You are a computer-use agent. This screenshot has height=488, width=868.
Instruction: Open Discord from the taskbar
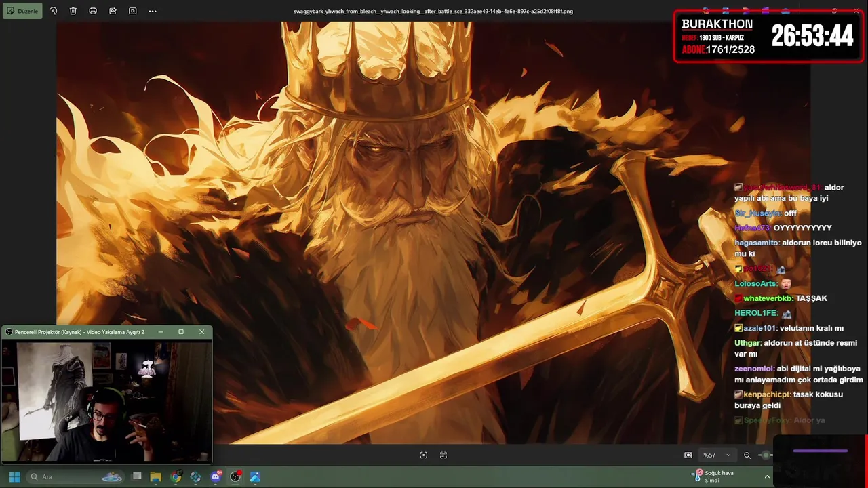coord(216,476)
